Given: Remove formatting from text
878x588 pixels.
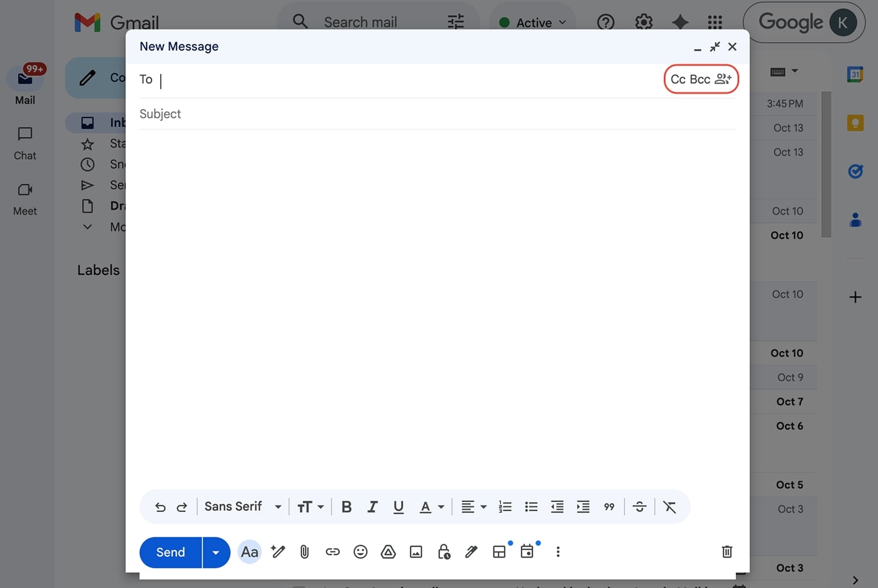Looking at the screenshot, I should pos(670,507).
